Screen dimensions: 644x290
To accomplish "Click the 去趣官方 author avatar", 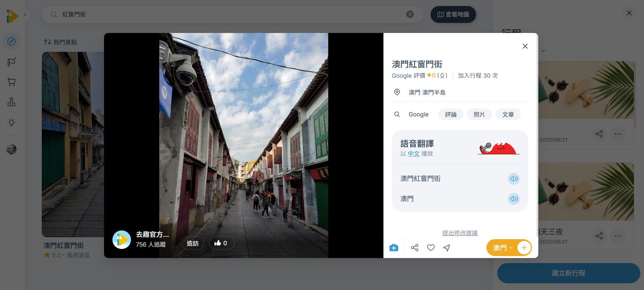I will (122, 240).
